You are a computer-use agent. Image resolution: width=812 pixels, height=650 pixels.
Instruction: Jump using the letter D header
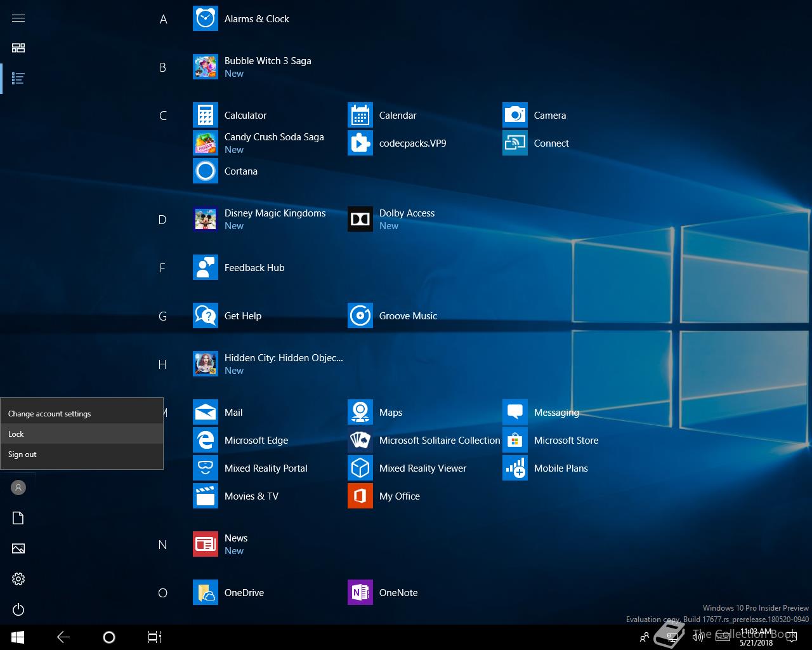click(162, 220)
